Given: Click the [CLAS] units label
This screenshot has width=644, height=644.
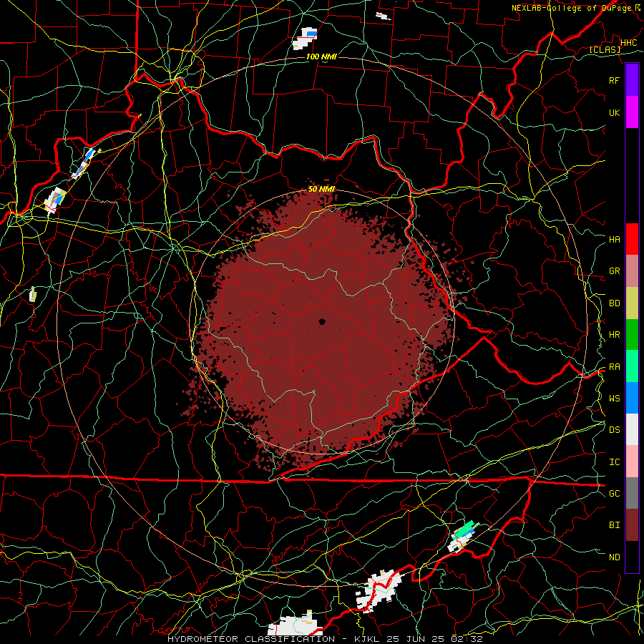Looking at the screenshot, I should click(605, 49).
